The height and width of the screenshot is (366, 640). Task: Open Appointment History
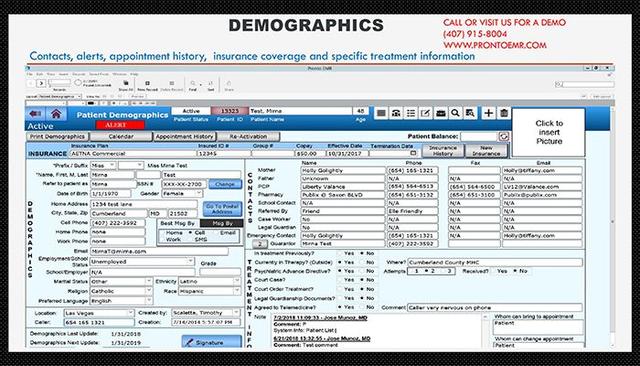point(184,137)
